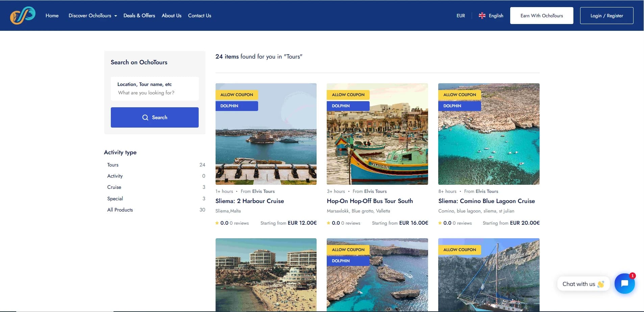Viewport: 644px width, 312px height.
Task: Click Earn With OchoTours button
Action: (542, 16)
